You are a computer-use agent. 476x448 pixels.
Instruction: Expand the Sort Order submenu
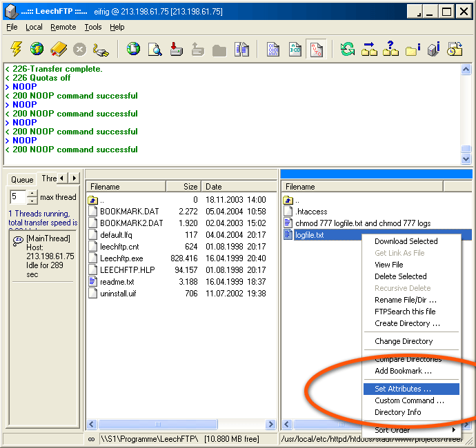[411, 430]
